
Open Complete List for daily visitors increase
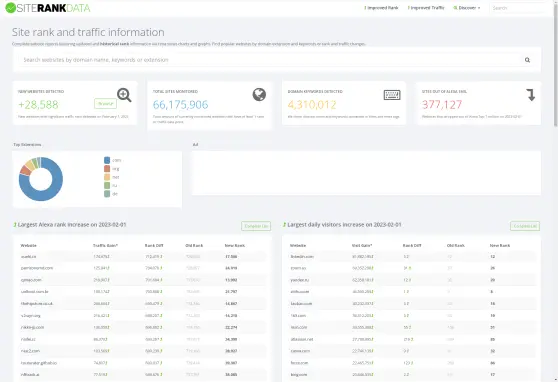coord(525,226)
